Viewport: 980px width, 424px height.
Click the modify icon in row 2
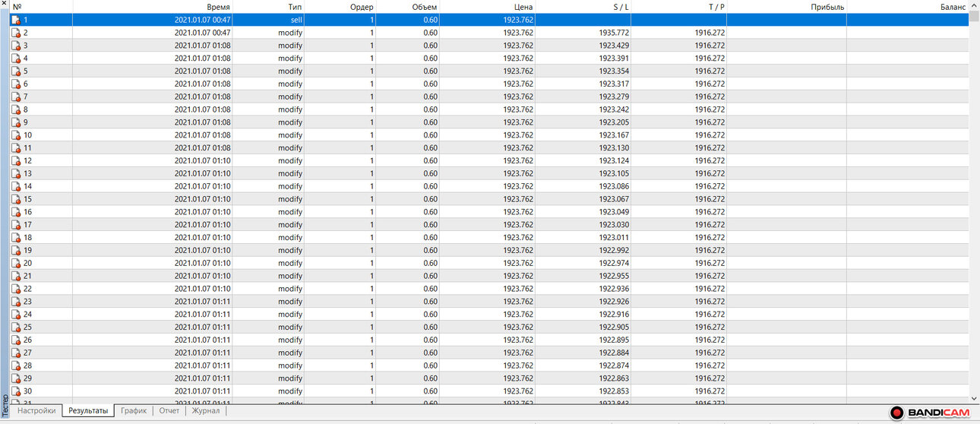point(16,33)
